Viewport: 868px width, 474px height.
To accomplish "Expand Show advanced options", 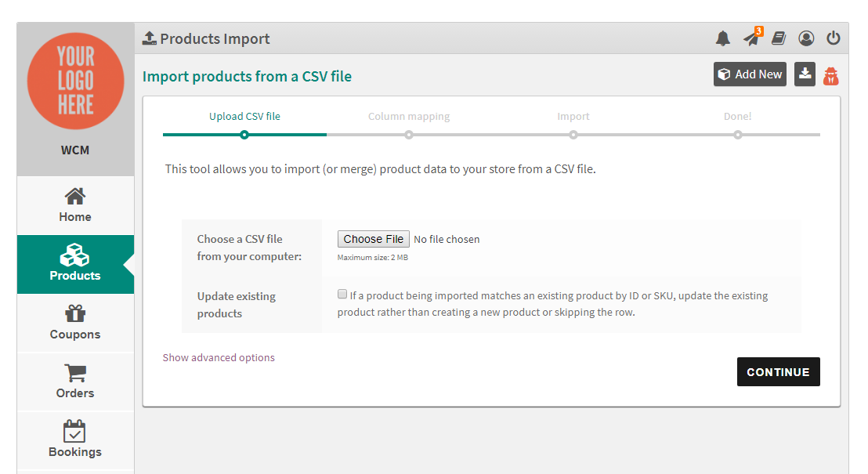I will click(219, 358).
